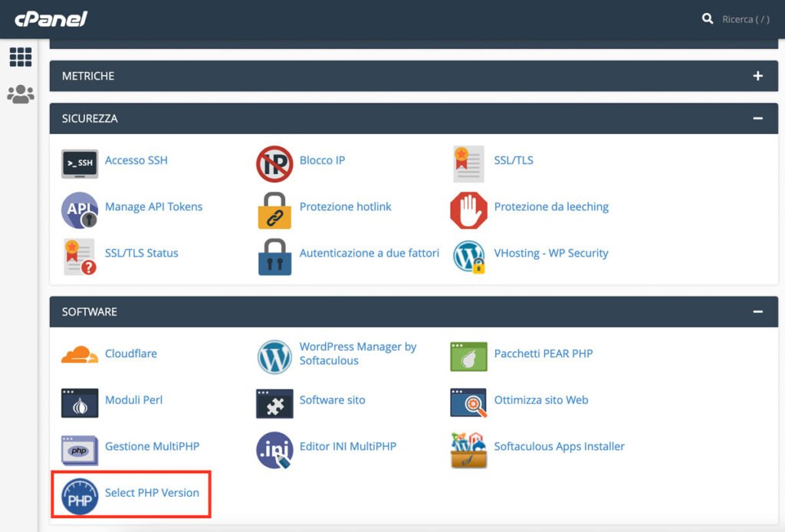Open the Software sito link
This screenshot has width=785, height=532.
click(333, 400)
